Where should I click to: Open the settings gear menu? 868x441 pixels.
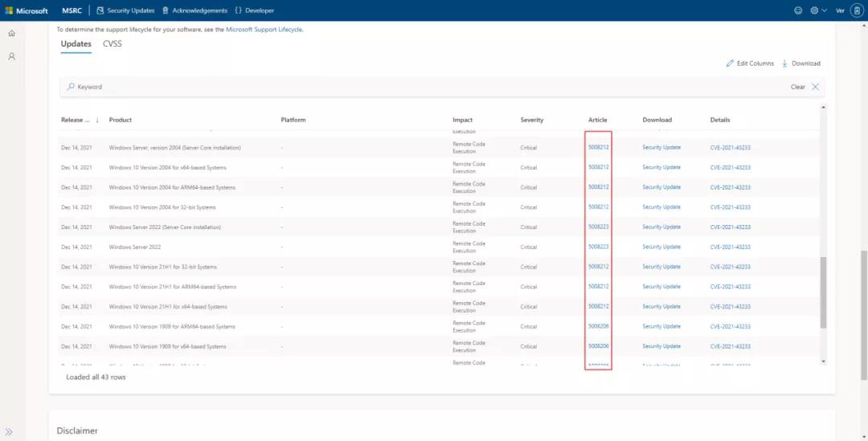[814, 10]
